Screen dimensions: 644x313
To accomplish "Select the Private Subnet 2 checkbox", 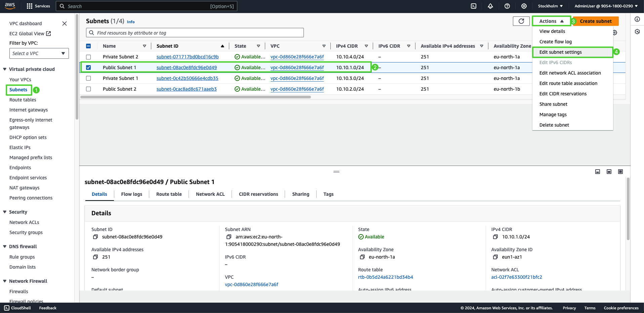I will 88,57.
